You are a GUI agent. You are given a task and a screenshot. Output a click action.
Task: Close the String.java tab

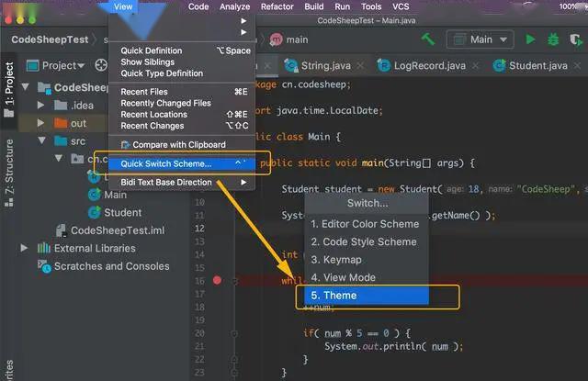[x=360, y=65]
